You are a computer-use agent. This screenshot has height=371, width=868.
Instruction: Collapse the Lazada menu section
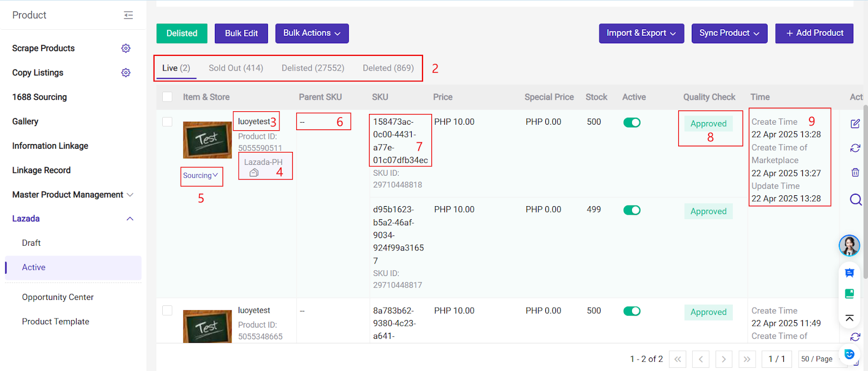73,219
